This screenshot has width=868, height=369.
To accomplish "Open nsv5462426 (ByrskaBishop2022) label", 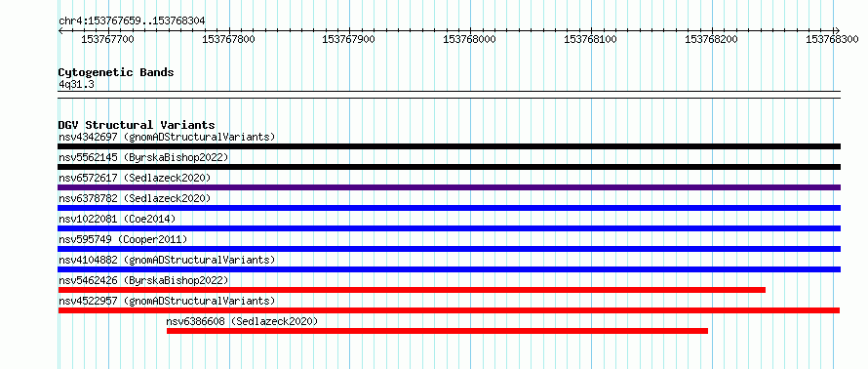I will 143,280.
